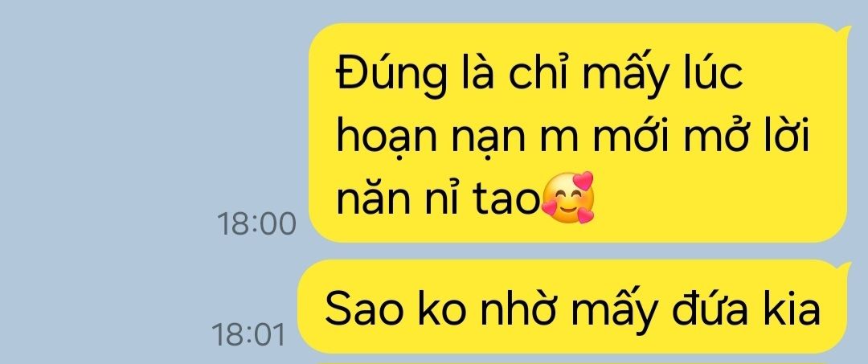Select the message starting with "Đúng là chỉ"
This screenshot has height=364, width=868.
tap(578, 133)
